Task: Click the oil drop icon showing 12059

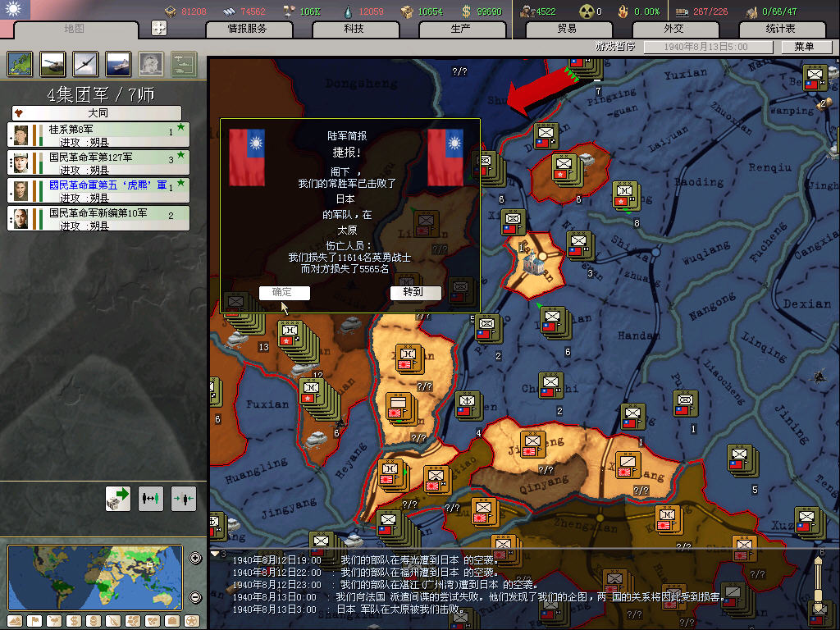Action: point(348,11)
